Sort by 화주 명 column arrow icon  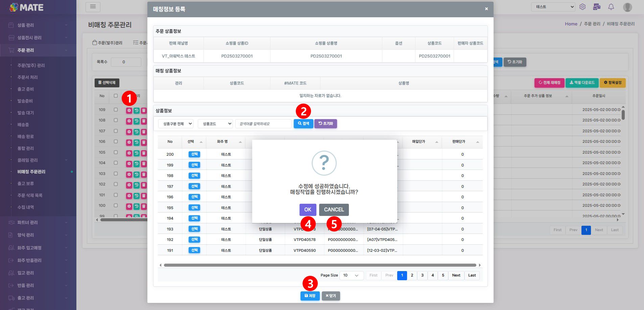click(240, 142)
